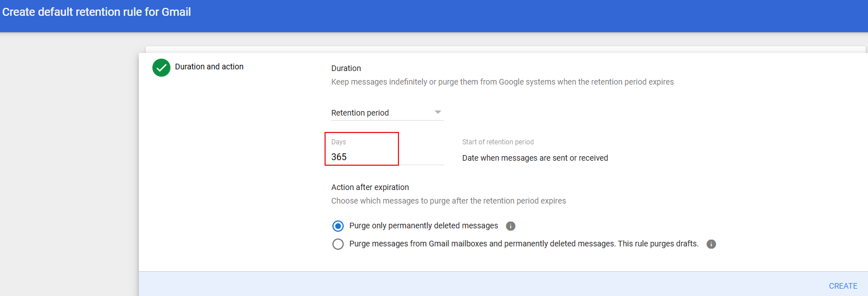Open the 'Duration and action' step
This screenshot has height=296, width=868.
[x=209, y=67]
